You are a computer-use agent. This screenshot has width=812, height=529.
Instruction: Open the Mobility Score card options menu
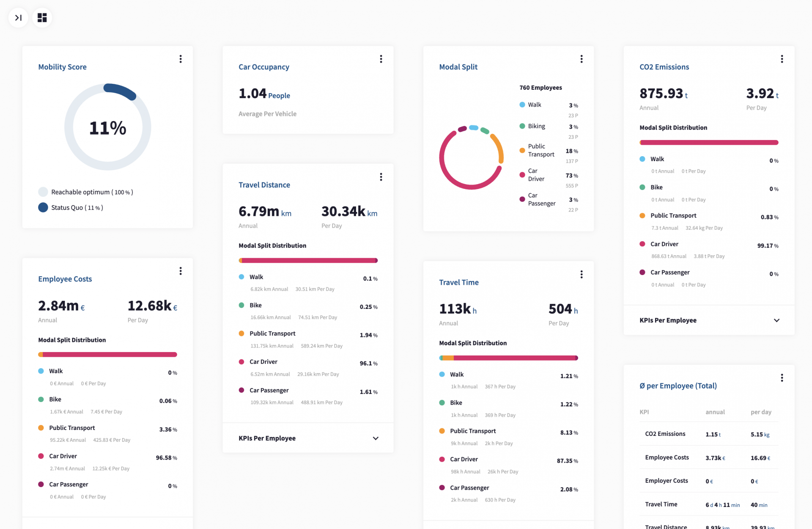(181, 59)
